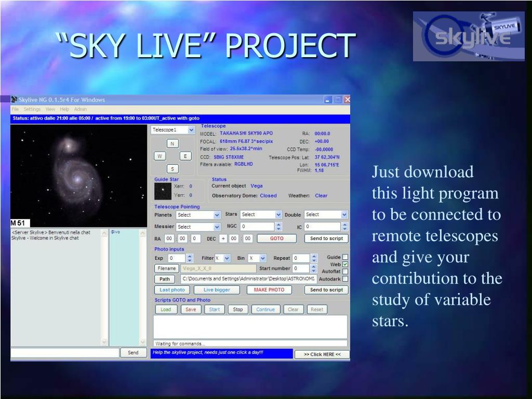Enable the Autodark checkbox
Screen dimensions: 532x399
(345, 279)
